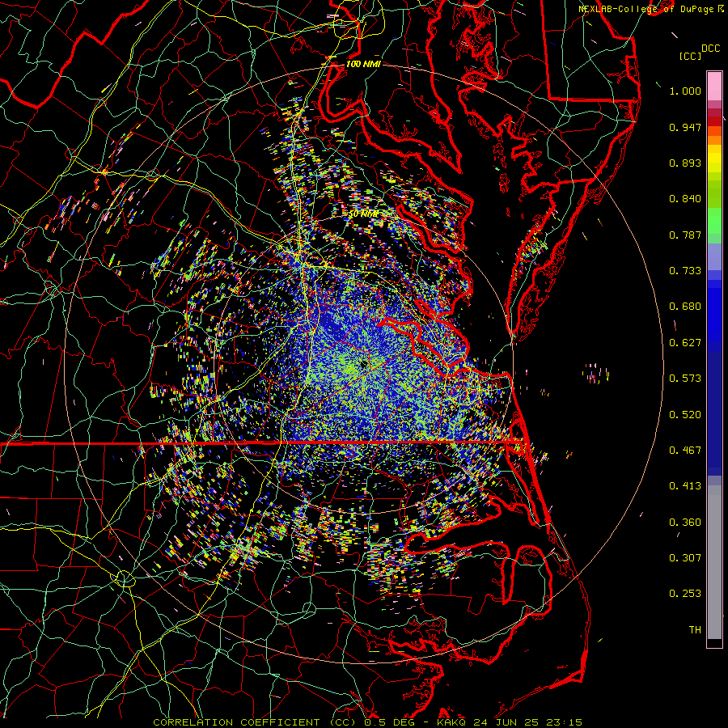The height and width of the screenshot is (728, 728).
Task: Click the [CC] units label
Action: click(x=691, y=56)
